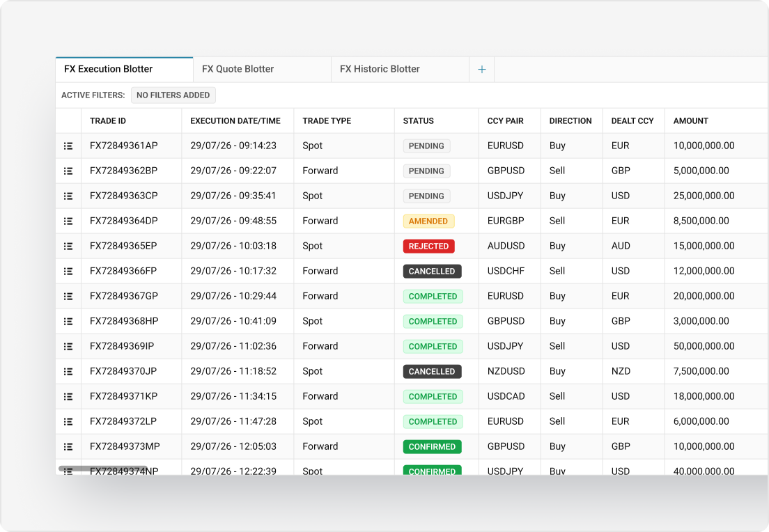Click the horizontal scrollbar thumb

(103, 469)
